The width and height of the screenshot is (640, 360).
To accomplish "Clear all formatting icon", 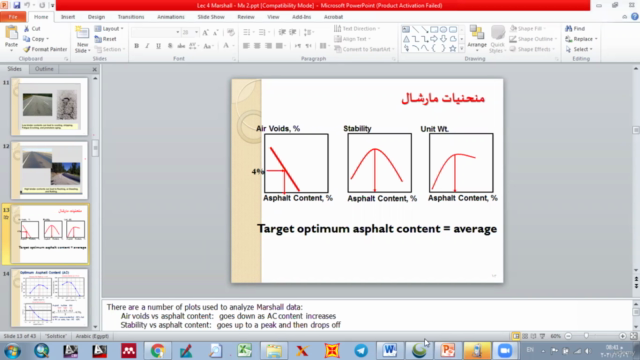I will (x=231, y=32).
